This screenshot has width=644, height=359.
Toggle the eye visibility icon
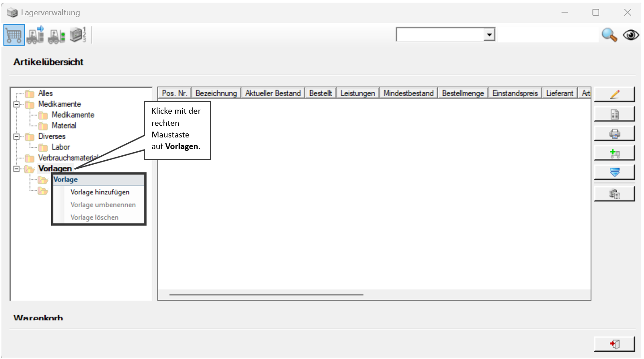[631, 35]
